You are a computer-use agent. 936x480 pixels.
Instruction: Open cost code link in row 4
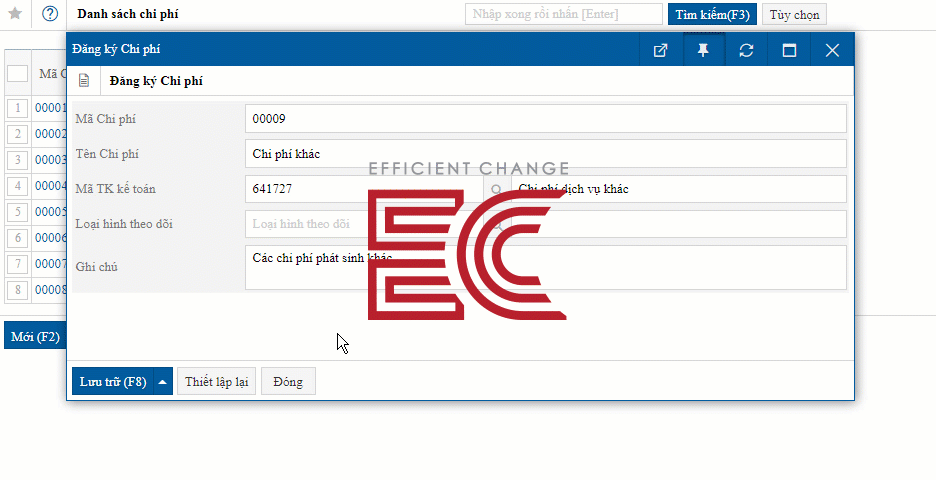pos(50,186)
